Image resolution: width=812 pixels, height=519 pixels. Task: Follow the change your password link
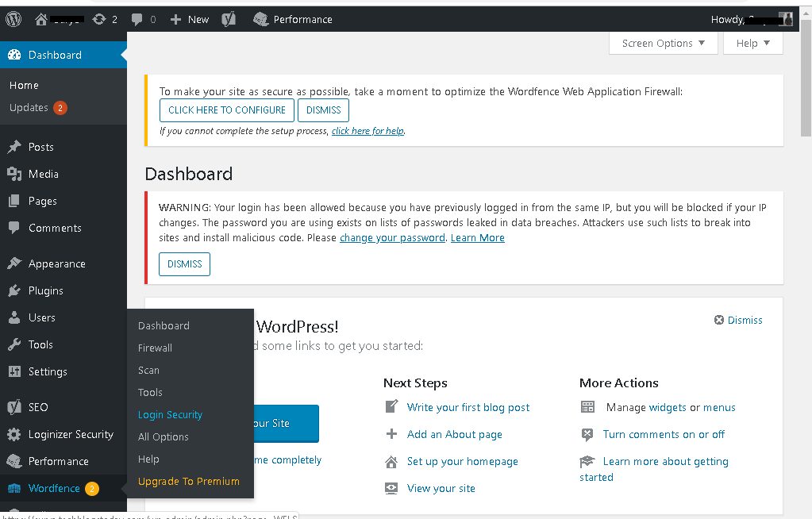tap(393, 238)
